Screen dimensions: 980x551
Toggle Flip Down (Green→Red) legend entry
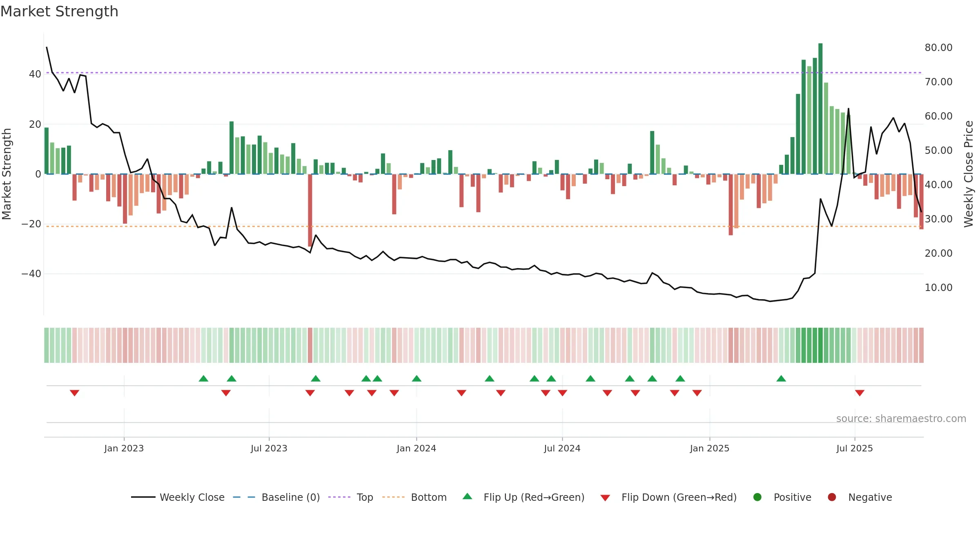pos(668,497)
